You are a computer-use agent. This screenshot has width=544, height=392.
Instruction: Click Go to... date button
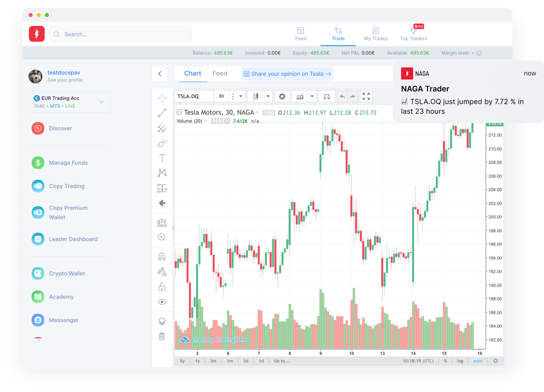click(x=282, y=361)
